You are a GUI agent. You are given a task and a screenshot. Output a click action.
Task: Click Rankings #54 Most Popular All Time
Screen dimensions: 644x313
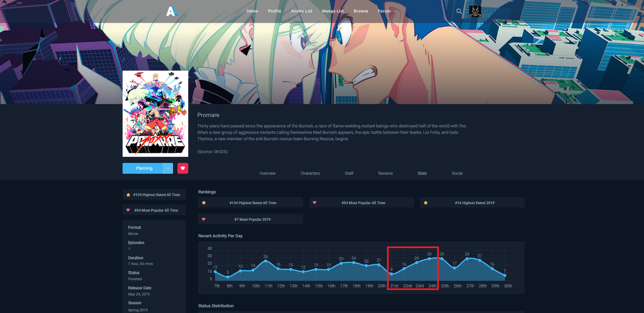coord(361,202)
